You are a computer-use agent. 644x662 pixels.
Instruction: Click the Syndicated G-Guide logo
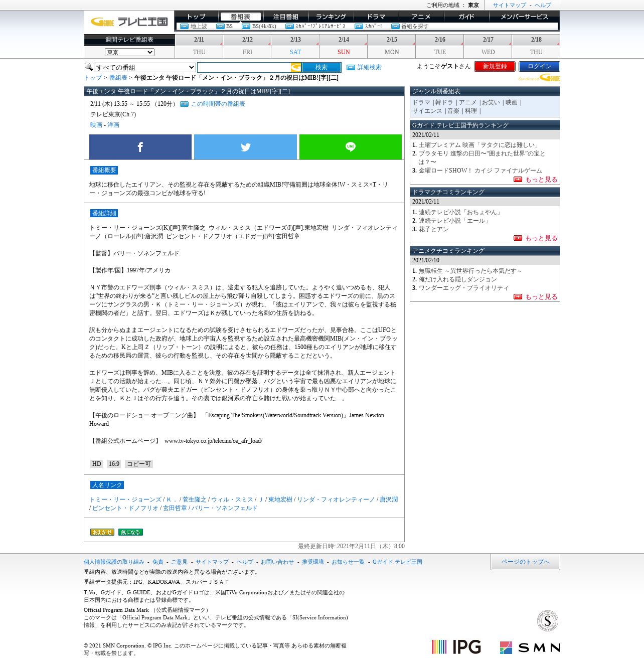[539, 78]
